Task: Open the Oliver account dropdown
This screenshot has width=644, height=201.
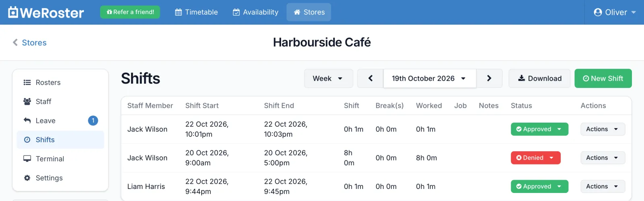Action: [x=615, y=12]
